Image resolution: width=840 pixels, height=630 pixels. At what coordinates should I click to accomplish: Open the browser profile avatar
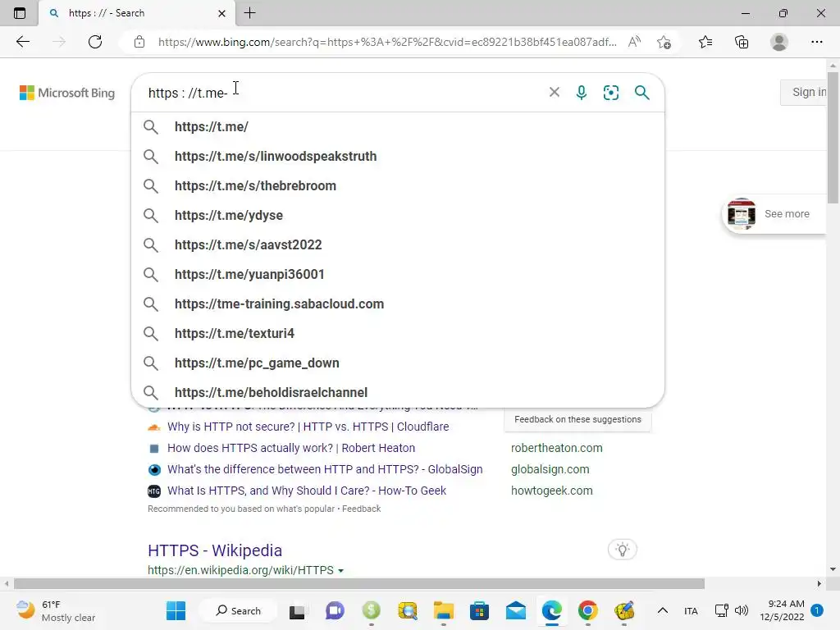779,42
